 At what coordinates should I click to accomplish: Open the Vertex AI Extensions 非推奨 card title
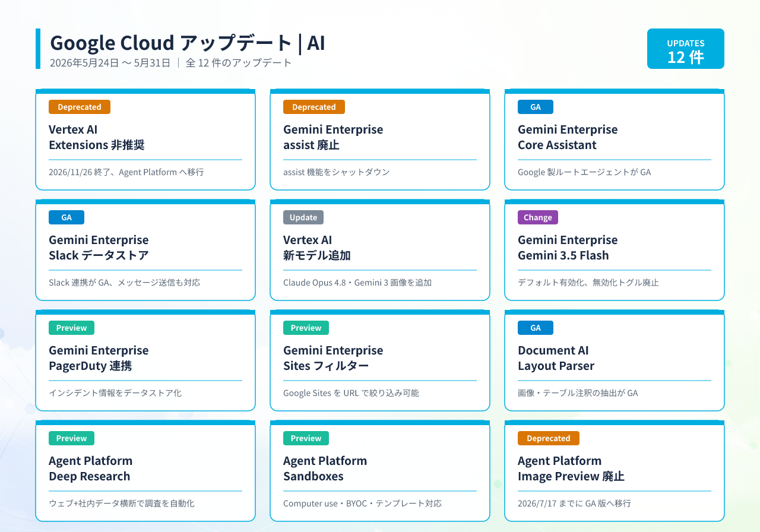click(x=97, y=137)
